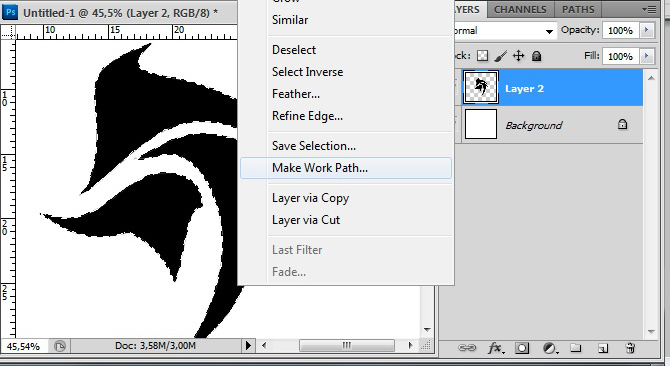Open Refine Edge... dialog
670x366 pixels.
point(308,116)
